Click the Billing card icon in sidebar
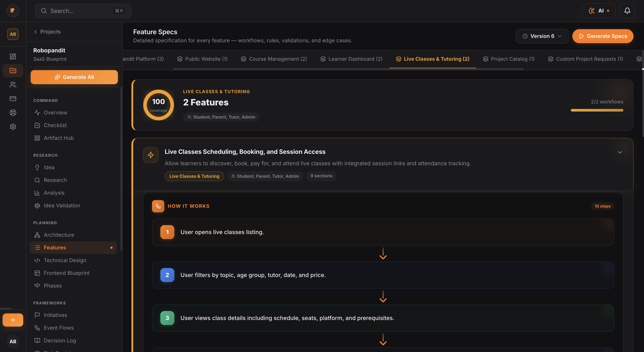Screen dimensions: 644x352 [x=13, y=99]
